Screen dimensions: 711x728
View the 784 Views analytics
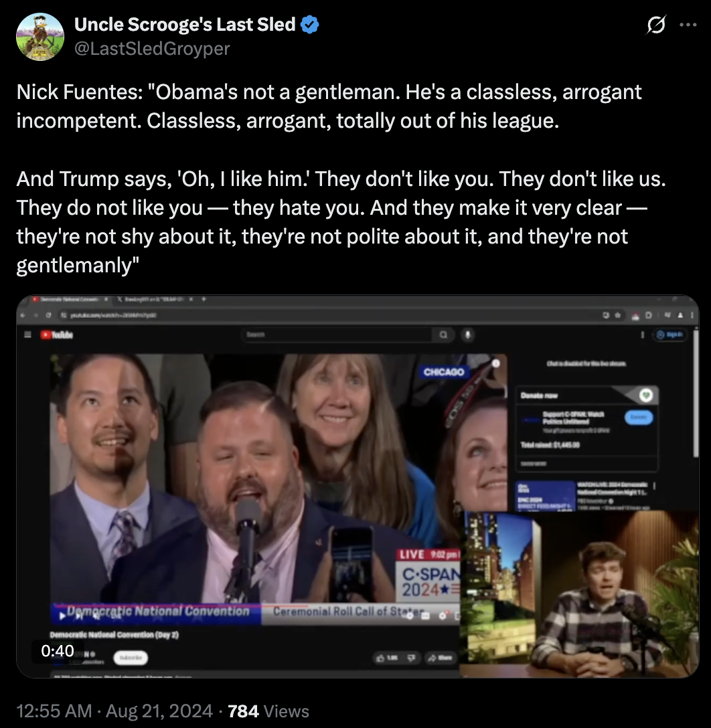click(x=268, y=711)
